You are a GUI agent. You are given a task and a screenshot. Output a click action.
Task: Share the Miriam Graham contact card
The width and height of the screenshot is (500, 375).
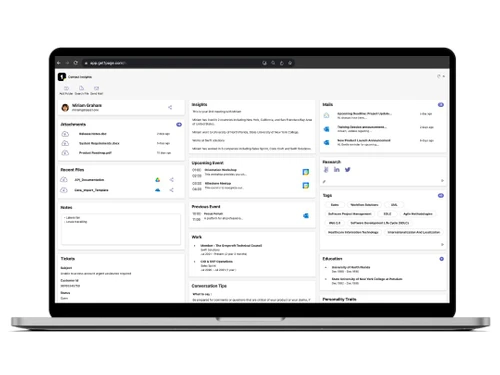[x=170, y=107]
